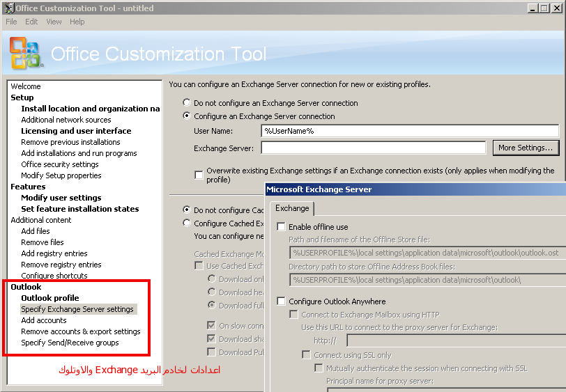Select Features heading in the tree
The height and width of the screenshot is (392, 566).
click(28, 187)
